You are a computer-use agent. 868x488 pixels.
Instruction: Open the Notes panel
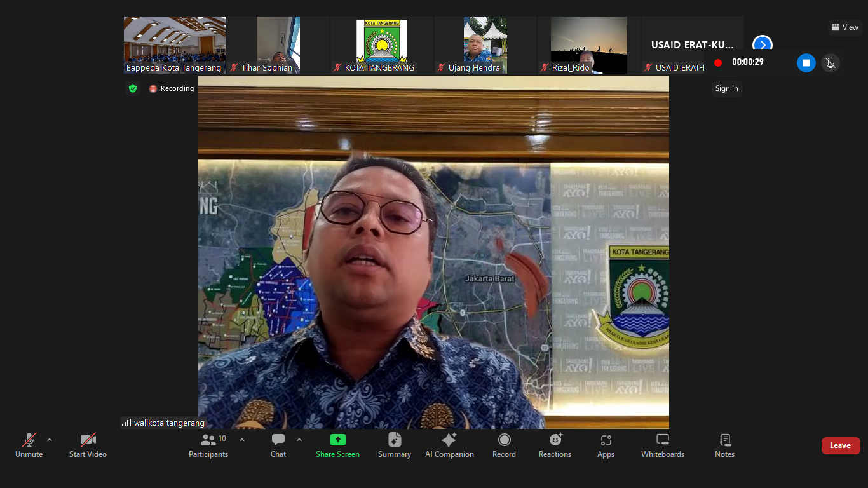click(724, 445)
